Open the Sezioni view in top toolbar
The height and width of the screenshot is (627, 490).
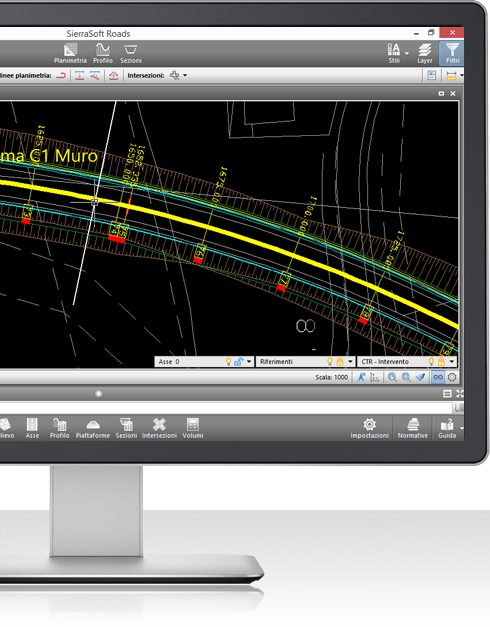[131, 54]
